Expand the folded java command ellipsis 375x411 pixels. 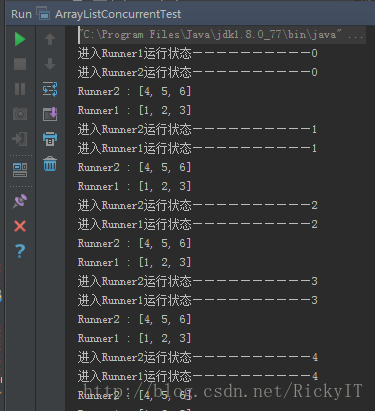tap(355, 35)
